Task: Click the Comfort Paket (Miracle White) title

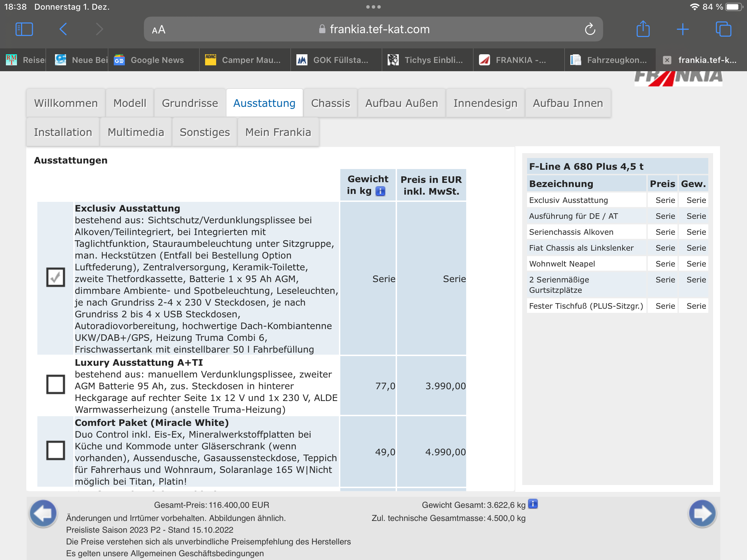Action: [x=152, y=423]
